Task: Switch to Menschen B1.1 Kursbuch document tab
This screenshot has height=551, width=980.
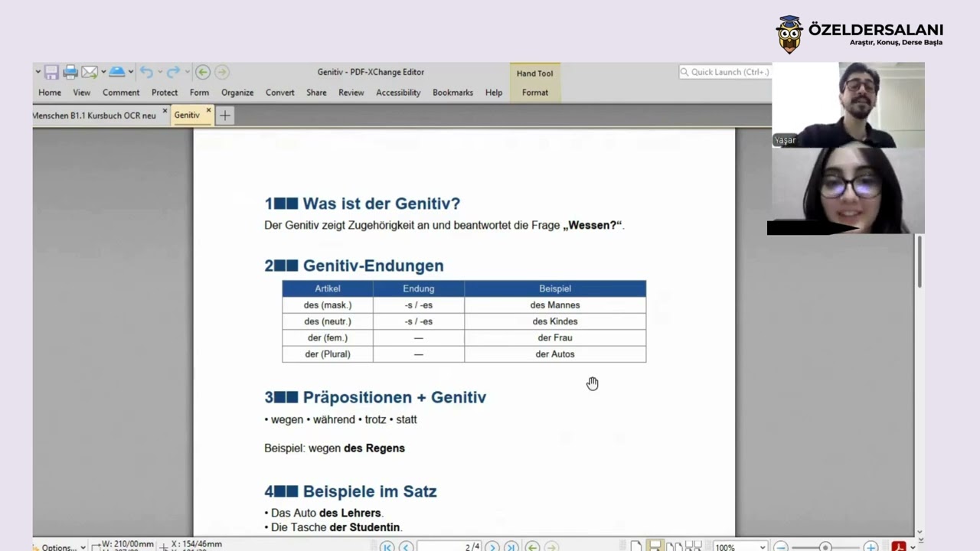Action: tap(94, 116)
